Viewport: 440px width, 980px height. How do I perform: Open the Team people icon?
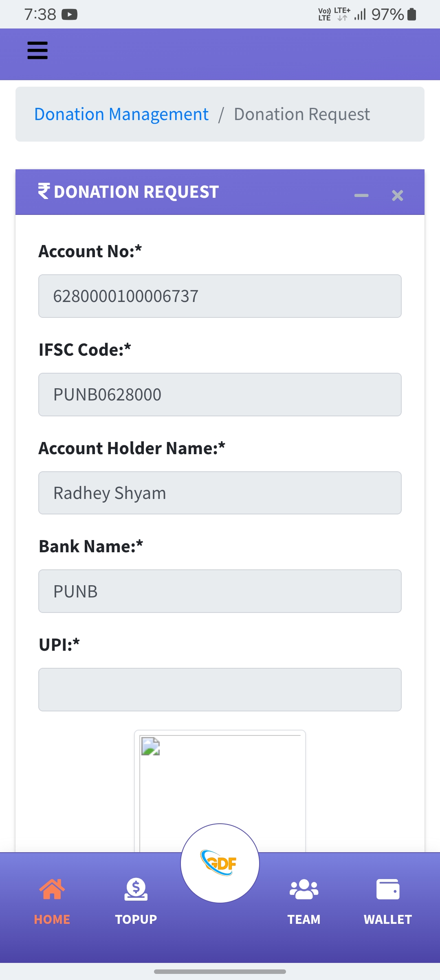coord(304,889)
